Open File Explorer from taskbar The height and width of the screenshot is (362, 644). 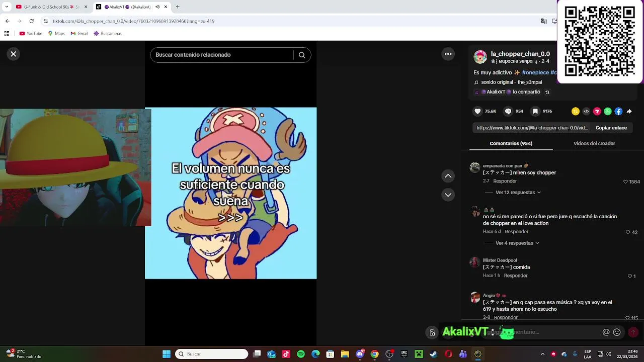(x=345, y=354)
